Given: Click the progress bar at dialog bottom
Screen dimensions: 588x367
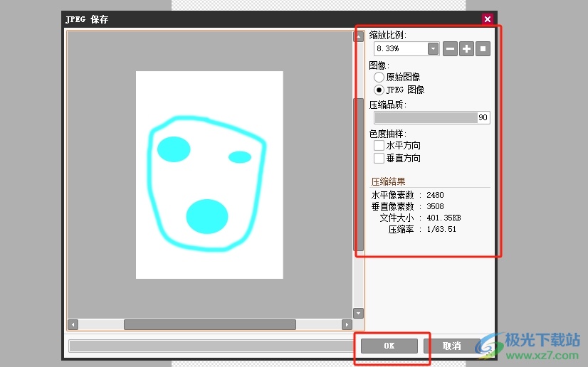Looking at the screenshot, I should click(212, 346).
